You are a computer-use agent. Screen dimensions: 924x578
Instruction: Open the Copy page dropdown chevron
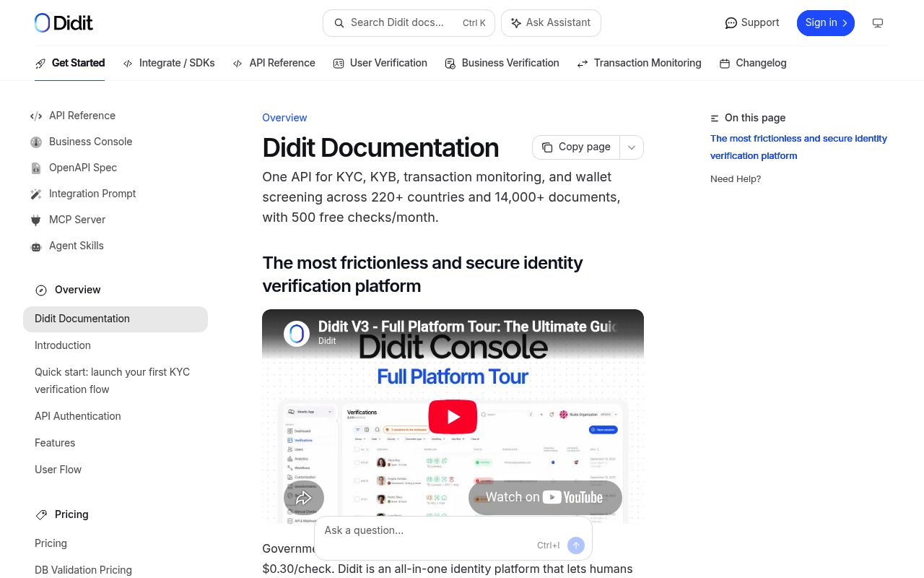(632, 147)
